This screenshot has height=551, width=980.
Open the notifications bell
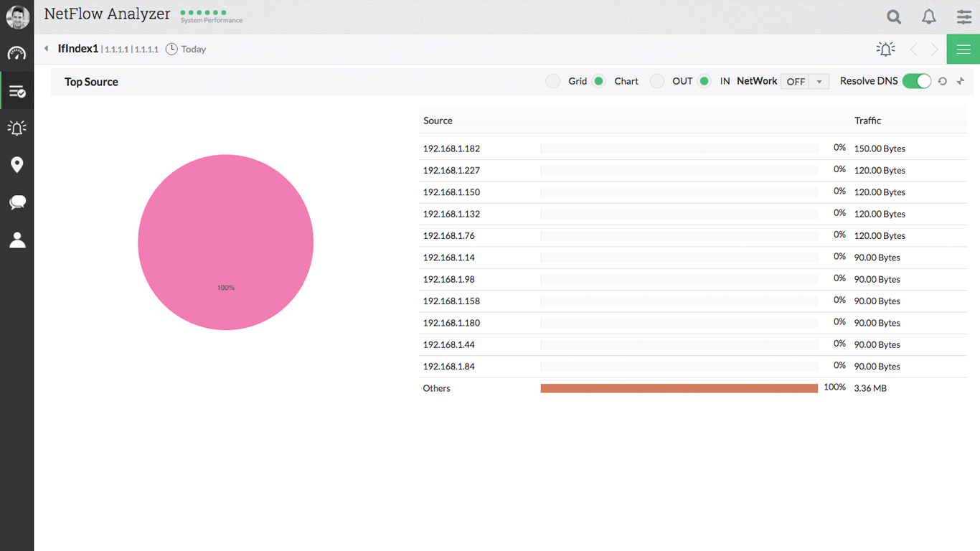[x=929, y=17]
